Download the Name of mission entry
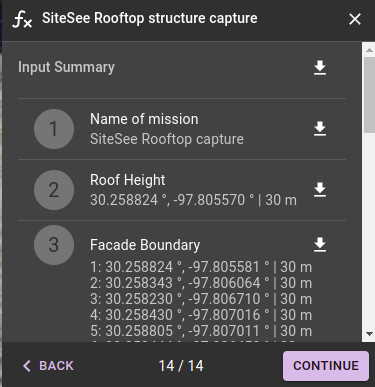The width and height of the screenshot is (375, 387). (320, 129)
